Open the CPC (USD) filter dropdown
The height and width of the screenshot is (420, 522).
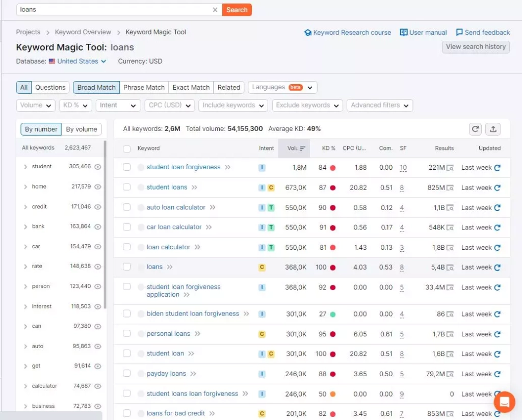tap(170, 106)
